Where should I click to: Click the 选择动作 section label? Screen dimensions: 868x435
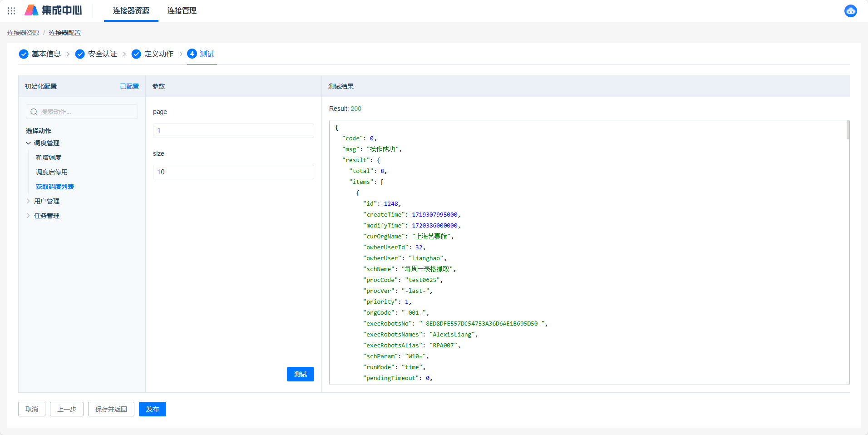pos(39,131)
